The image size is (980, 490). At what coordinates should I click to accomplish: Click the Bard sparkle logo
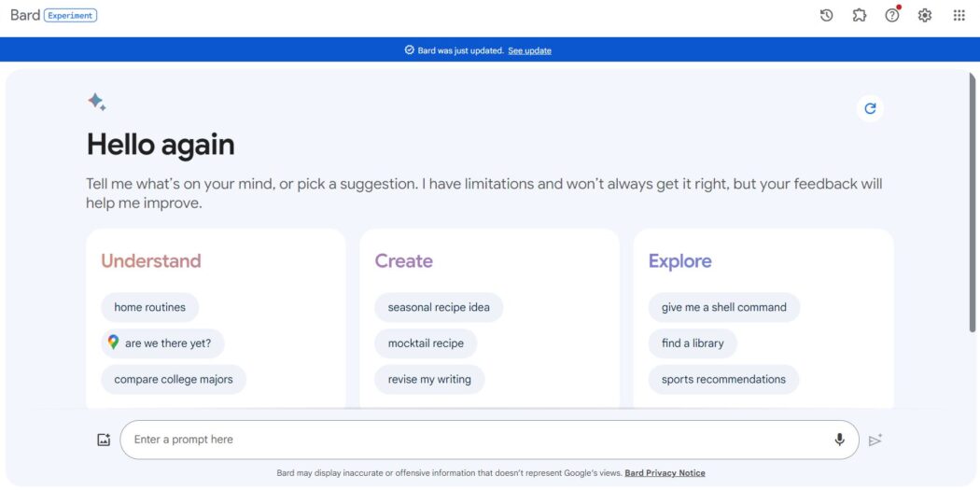tap(96, 102)
